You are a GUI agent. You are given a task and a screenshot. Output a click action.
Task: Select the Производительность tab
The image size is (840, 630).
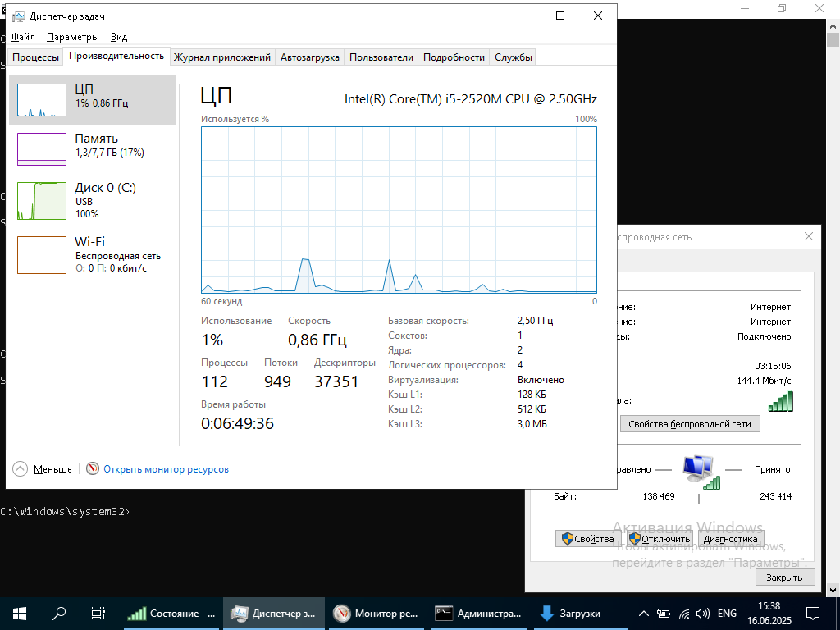[116, 57]
